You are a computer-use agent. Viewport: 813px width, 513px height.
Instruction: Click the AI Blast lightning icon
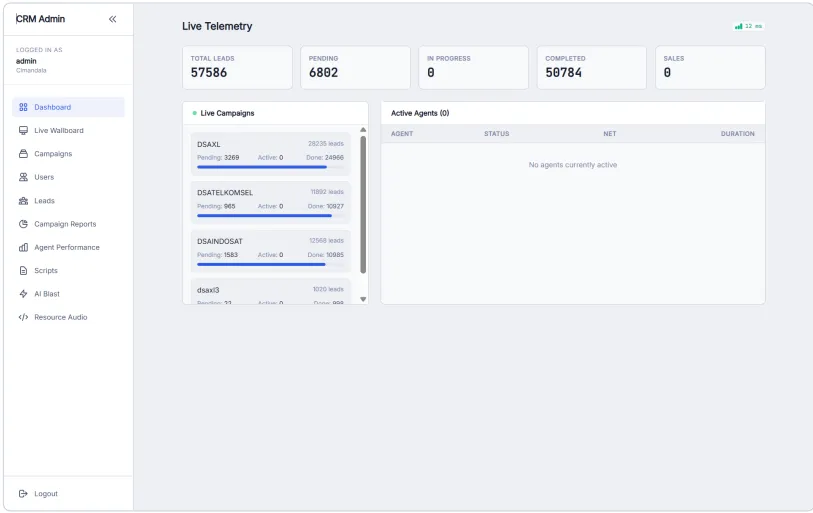[x=23, y=294]
